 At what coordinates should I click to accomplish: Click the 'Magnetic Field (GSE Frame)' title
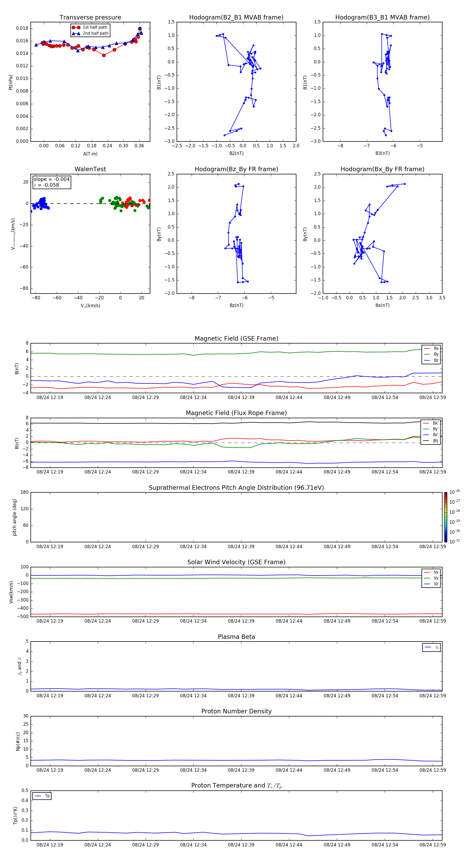click(236, 339)
